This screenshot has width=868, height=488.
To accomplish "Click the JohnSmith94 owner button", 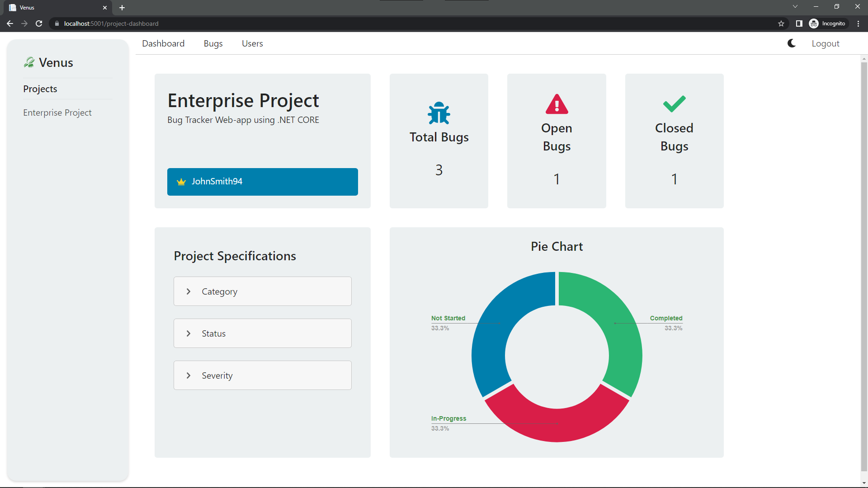I will click(x=263, y=182).
